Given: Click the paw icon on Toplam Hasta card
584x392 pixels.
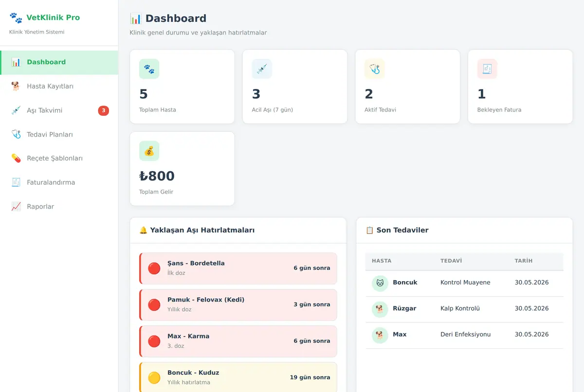Looking at the screenshot, I should click(149, 69).
